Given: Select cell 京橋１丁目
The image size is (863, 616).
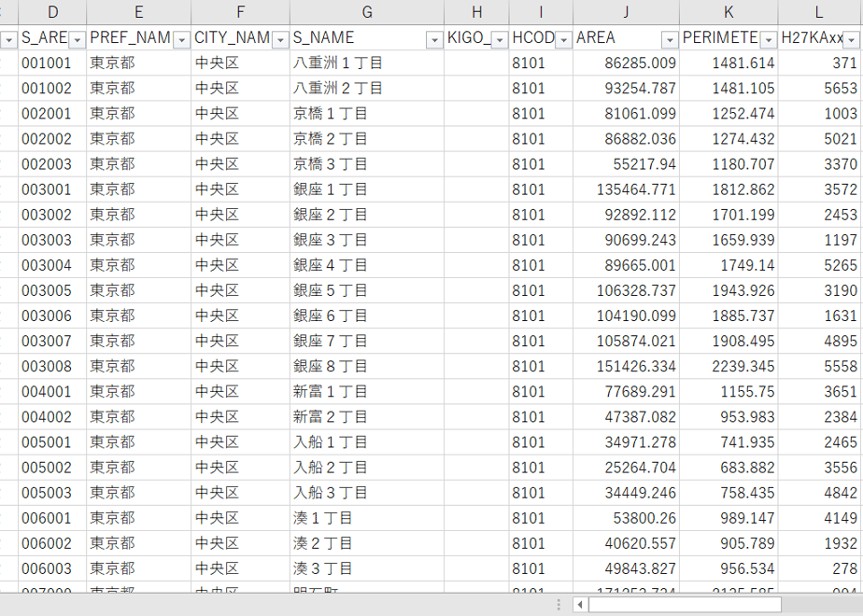Looking at the screenshot, I should (367, 114).
